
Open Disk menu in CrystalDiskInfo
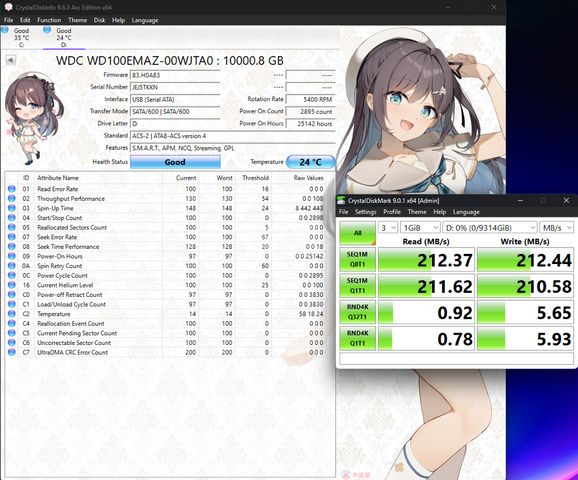(99, 20)
